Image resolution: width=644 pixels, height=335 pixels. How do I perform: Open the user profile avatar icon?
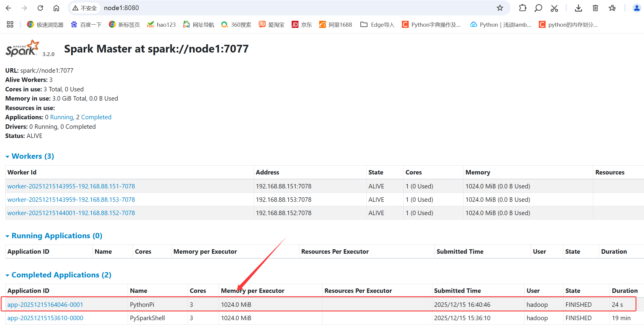636,8
